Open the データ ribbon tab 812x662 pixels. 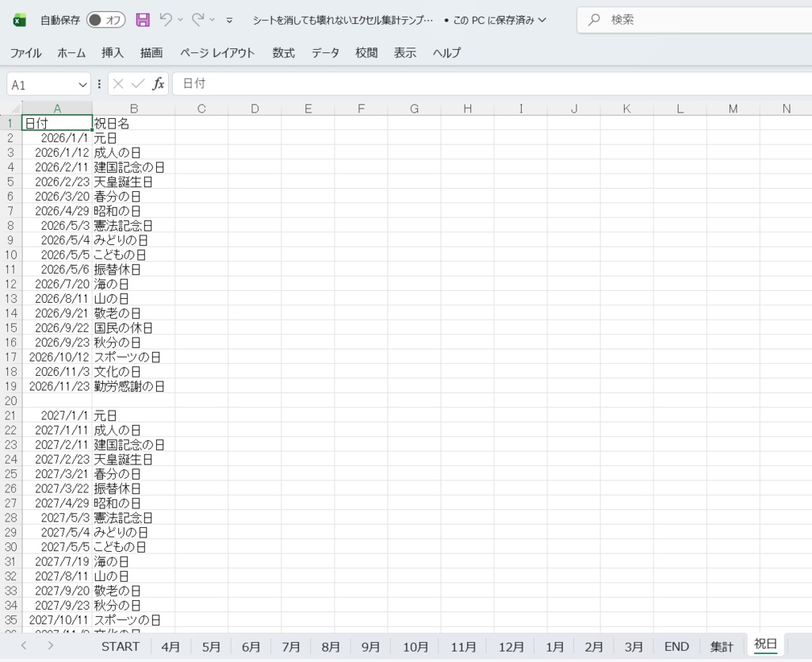coord(325,53)
